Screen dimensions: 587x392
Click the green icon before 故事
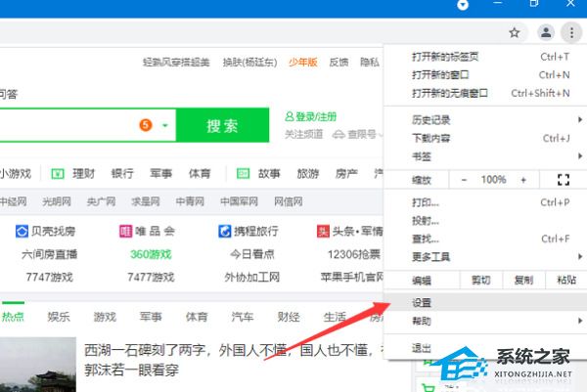coord(243,174)
